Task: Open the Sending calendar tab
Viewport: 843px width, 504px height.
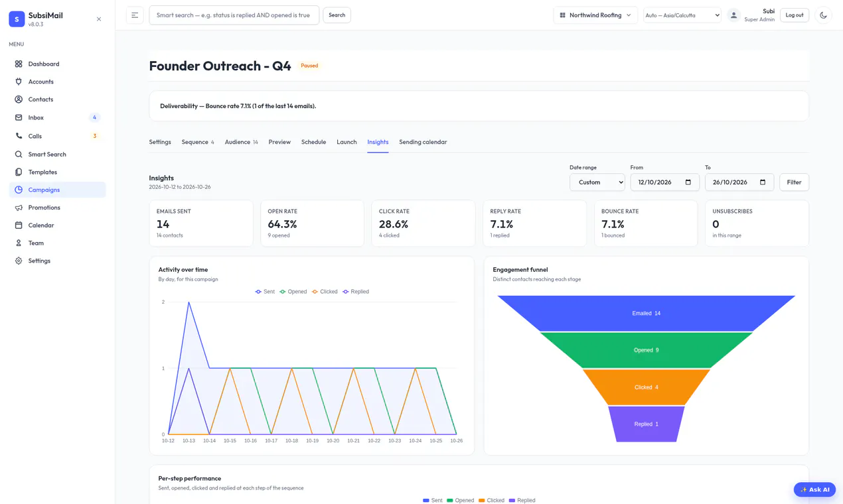Action: [x=423, y=142]
